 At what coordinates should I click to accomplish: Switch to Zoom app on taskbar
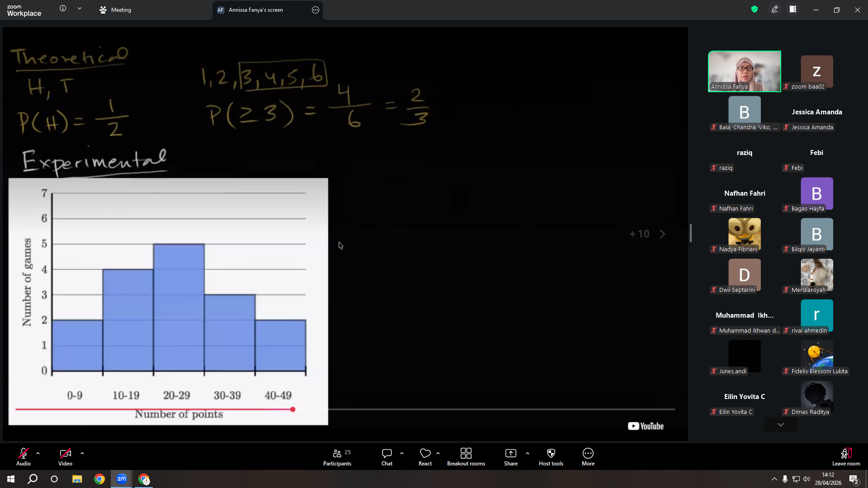pyautogui.click(x=122, y=479)
